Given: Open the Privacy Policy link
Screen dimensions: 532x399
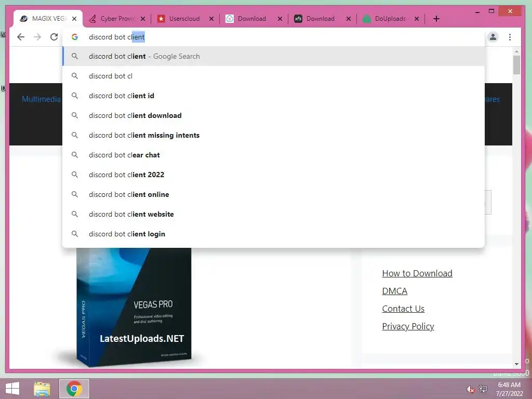Looking at the screenshot, I should pyautogui.click(x=408, y=326).
